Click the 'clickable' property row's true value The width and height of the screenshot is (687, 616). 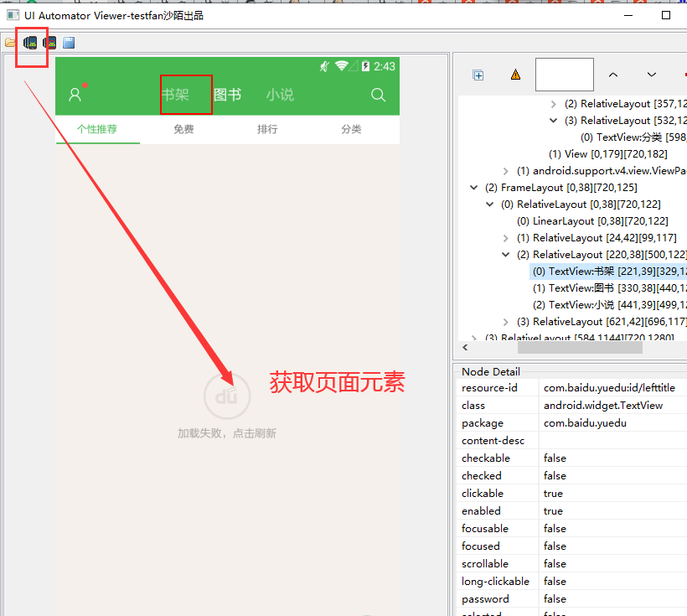(553, 494)
